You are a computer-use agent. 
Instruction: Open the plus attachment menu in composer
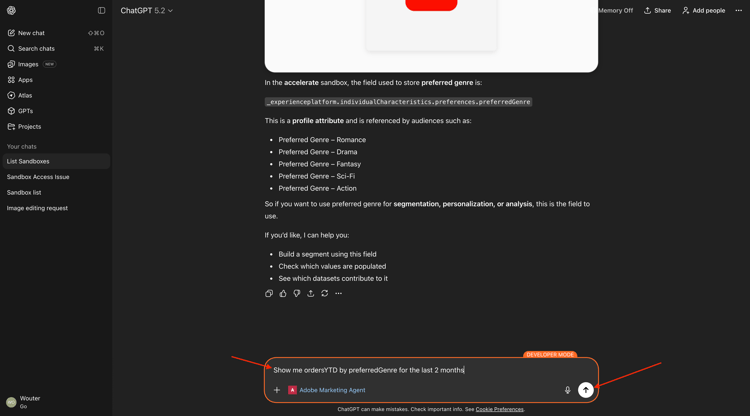pyautogui.click(x=276, y=390)
